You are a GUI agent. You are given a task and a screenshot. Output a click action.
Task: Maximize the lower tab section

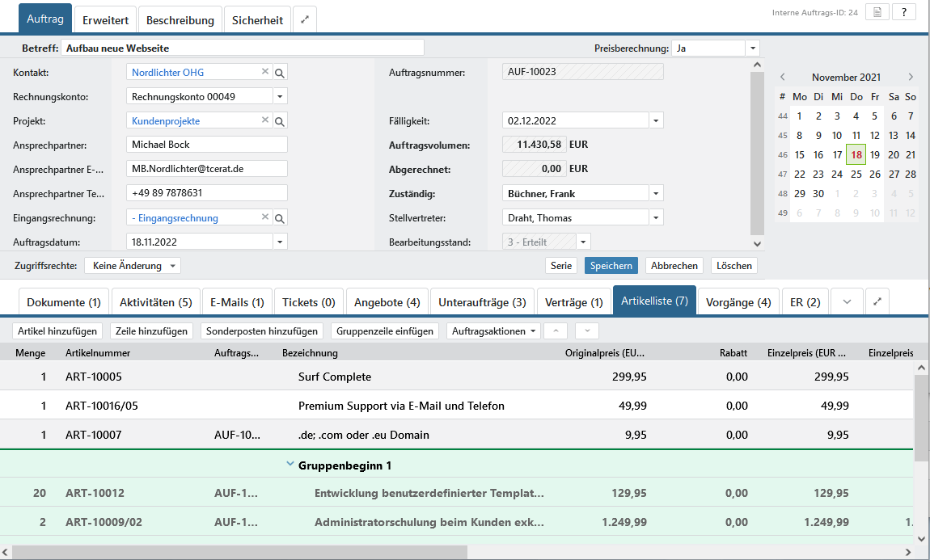[877, 302]
